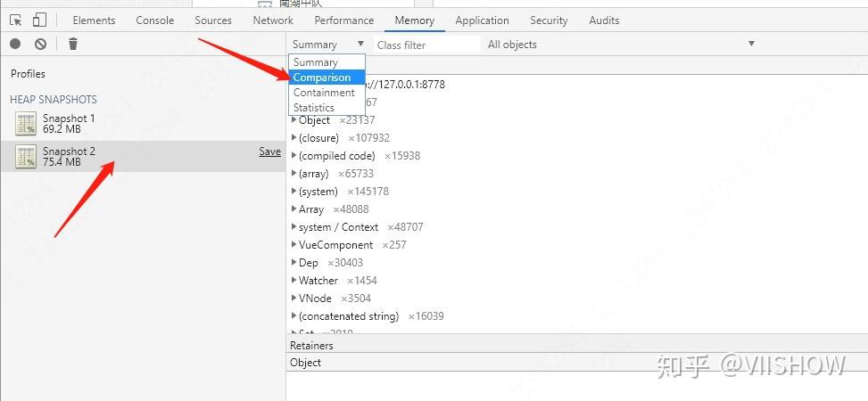Image resolution: width=868 pixels, height=401 pixels.
Task: Expand the VueComponent row
Action: (x=294, y=245)
